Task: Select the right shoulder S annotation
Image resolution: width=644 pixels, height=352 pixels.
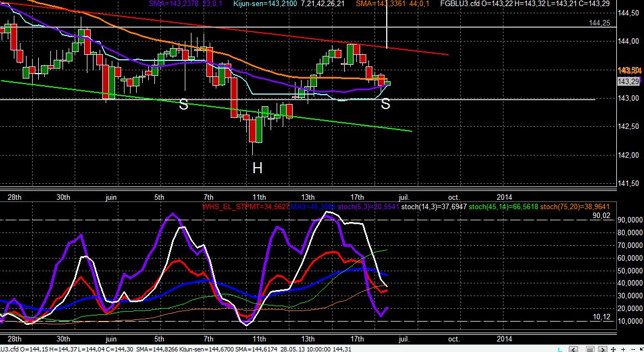Action: pyautogui.click(x=385, y=104)
